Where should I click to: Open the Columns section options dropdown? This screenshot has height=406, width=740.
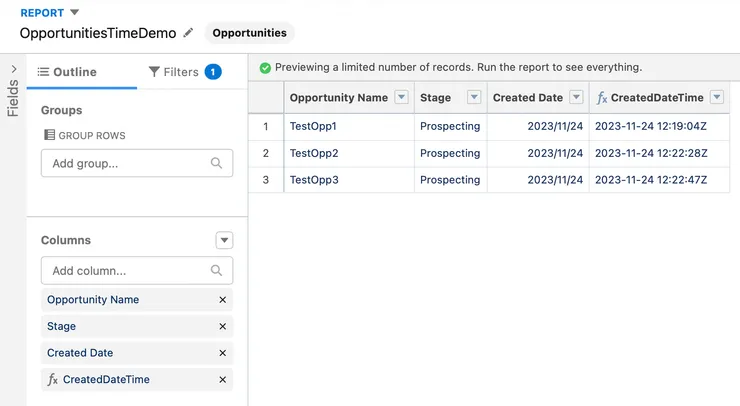click(224, 240)
